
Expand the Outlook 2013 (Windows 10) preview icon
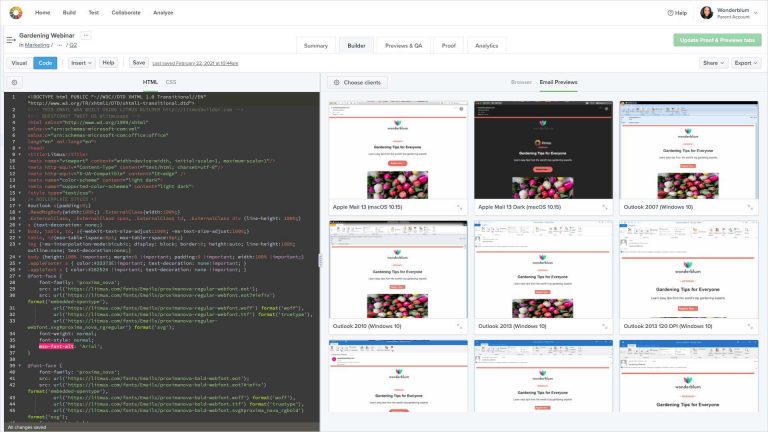tap(605, 326)
